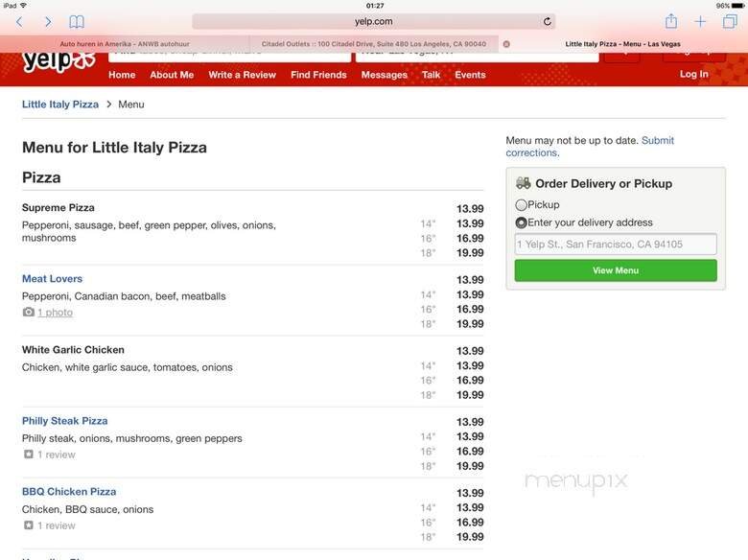The height and width of the screenshot is (560, 748).
Task: Tap the yelp.com address bar
Action: click(374, 21)
